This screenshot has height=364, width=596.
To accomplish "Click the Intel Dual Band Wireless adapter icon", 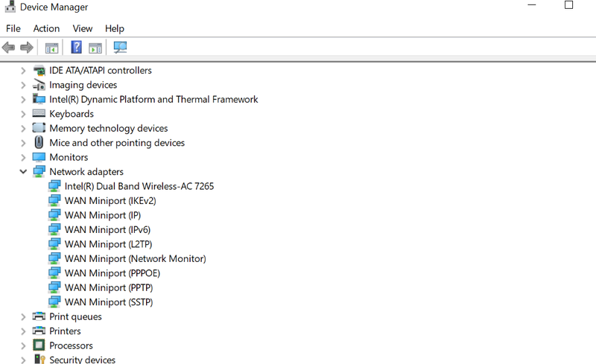I will [x=54, y=186].
